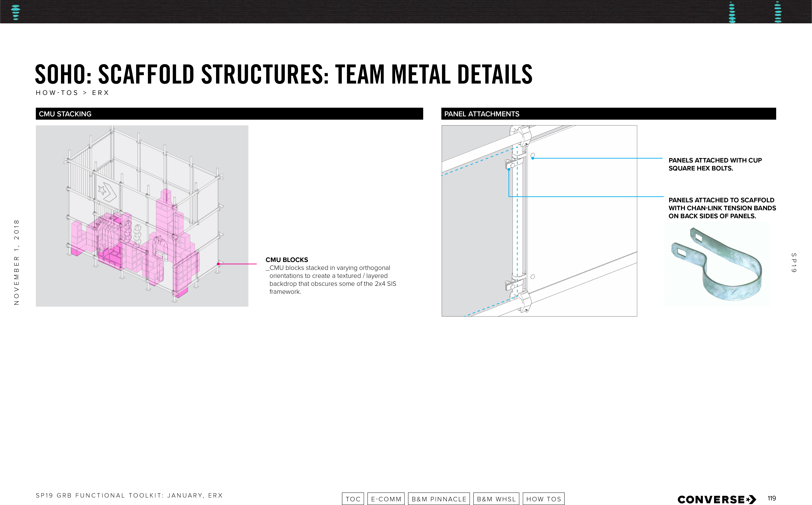Click the blue callout dot at hex bolt
The width and height of the screenshot is (812, 505).
(x=532, y=158)
